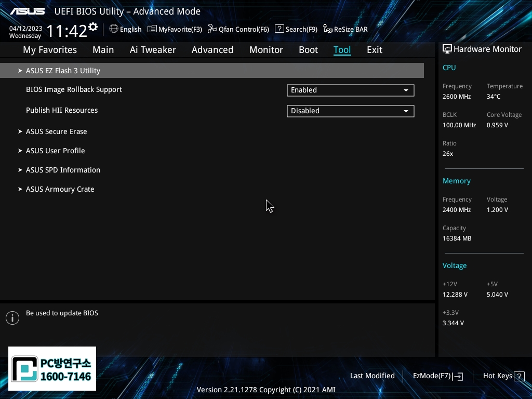Click the arrow of the Enabled dropdown

click(406, 90)
